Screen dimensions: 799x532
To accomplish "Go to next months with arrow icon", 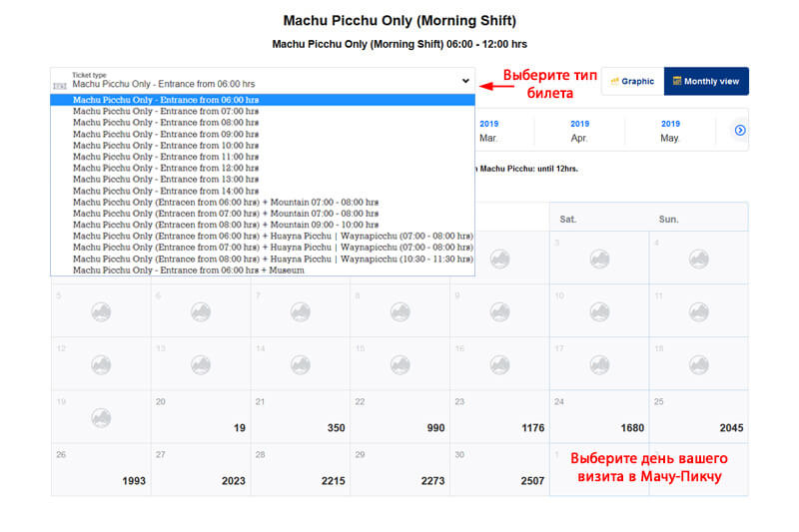I will (740, 131).
